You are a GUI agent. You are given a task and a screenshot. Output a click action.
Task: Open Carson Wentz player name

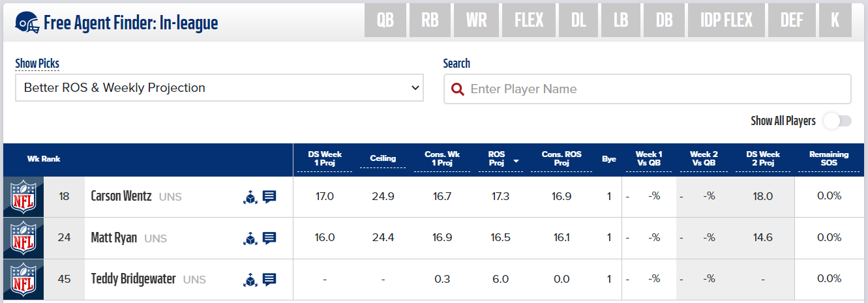coord(121,196)
